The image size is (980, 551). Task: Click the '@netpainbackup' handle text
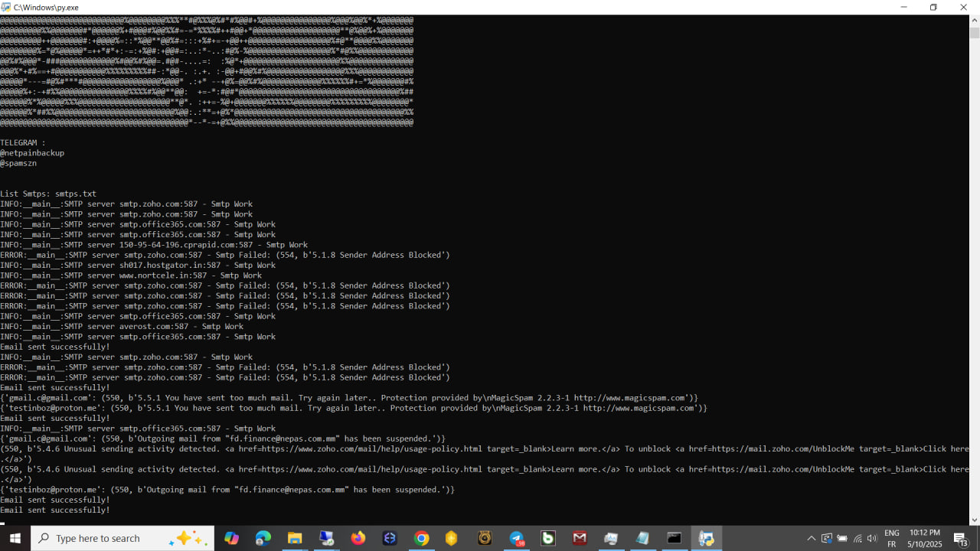pos(32,153)
